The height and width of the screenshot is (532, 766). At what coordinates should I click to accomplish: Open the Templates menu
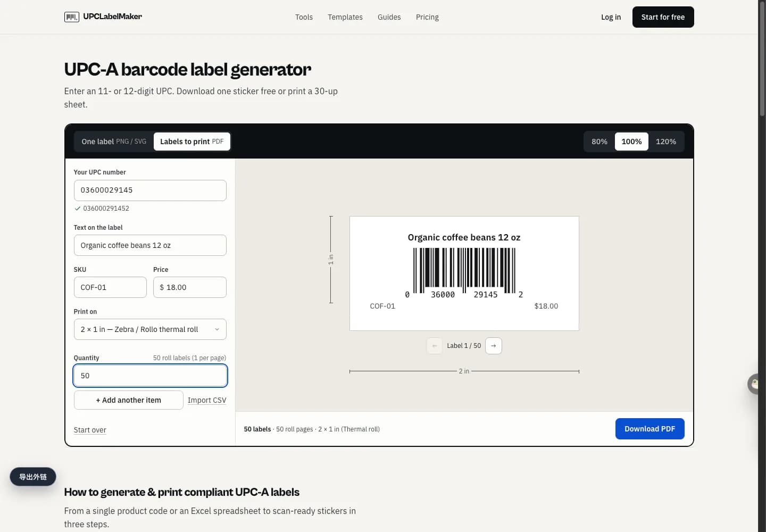(345, 17)
